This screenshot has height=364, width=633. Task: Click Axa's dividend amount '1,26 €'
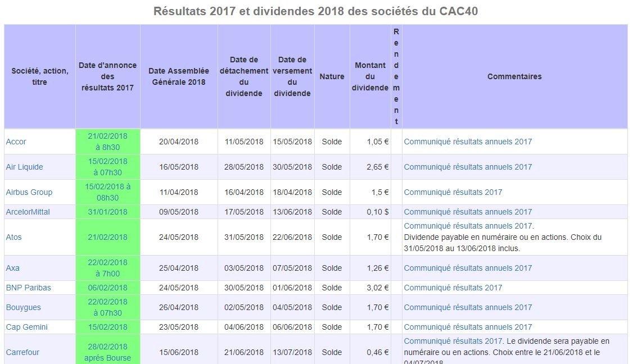pos(378,268)
